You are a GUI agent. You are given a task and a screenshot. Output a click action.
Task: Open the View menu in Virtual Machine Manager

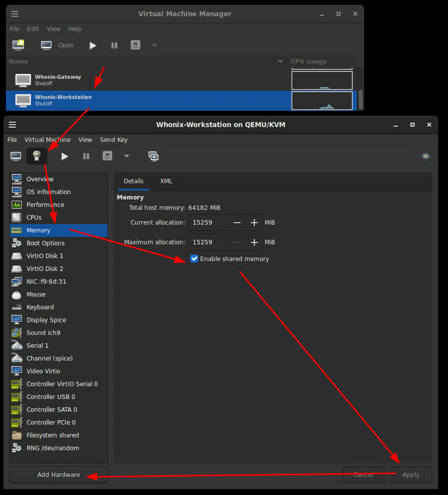pos(53,29)
